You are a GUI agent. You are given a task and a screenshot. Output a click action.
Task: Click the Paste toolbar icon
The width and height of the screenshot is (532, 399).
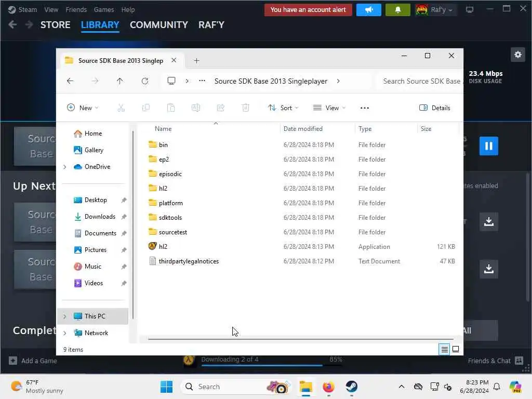coord(171,108)
